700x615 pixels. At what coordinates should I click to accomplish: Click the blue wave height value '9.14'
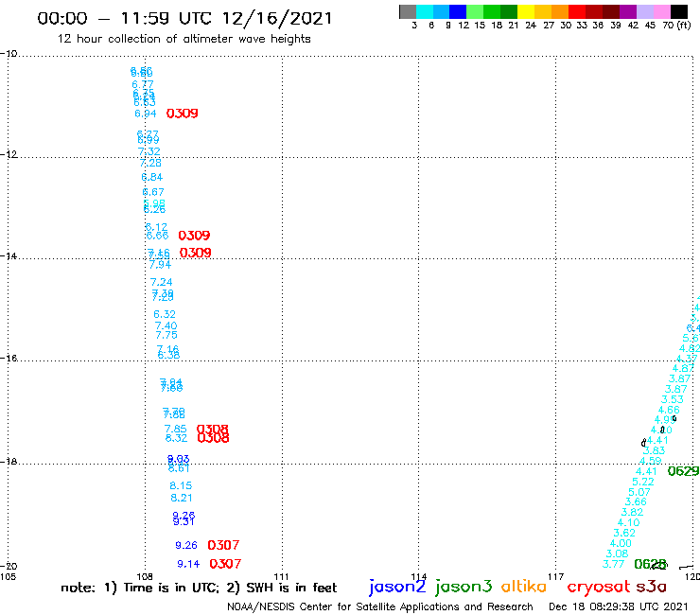188,564
